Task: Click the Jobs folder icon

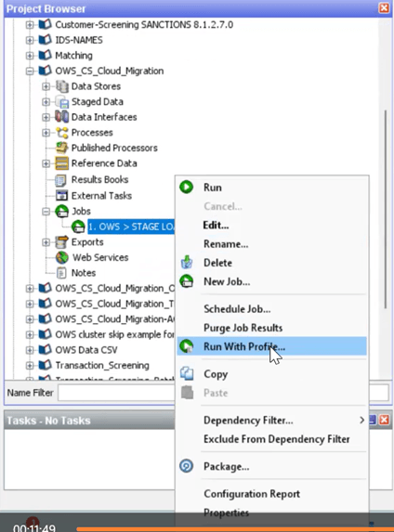Action: pyautogui.click(x=62, y=212)
